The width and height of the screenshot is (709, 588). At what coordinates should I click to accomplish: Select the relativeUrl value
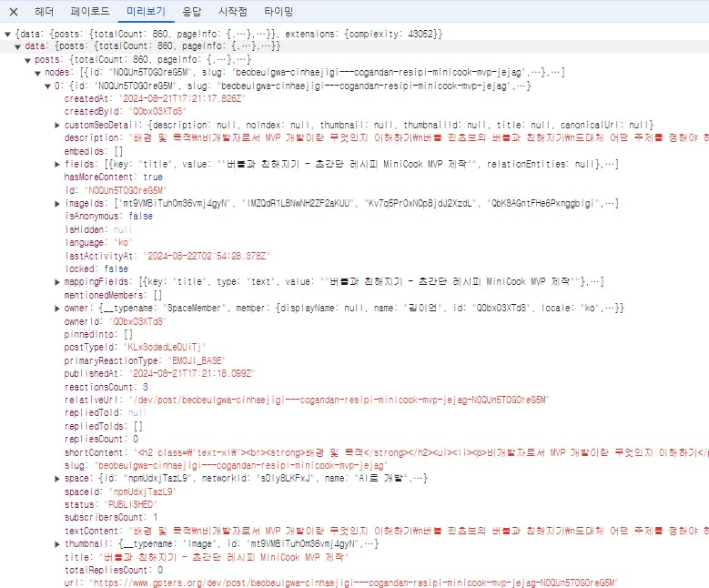pyautogui.click(x=339, y=400)
